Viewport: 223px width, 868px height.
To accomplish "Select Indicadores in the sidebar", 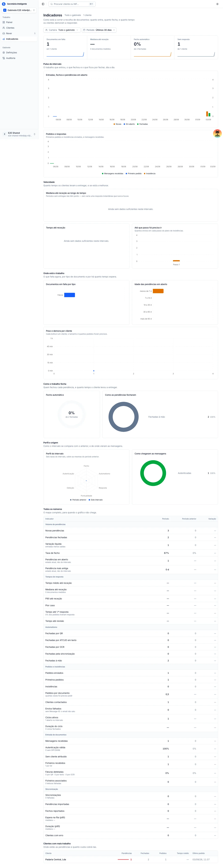I will 19,39.
